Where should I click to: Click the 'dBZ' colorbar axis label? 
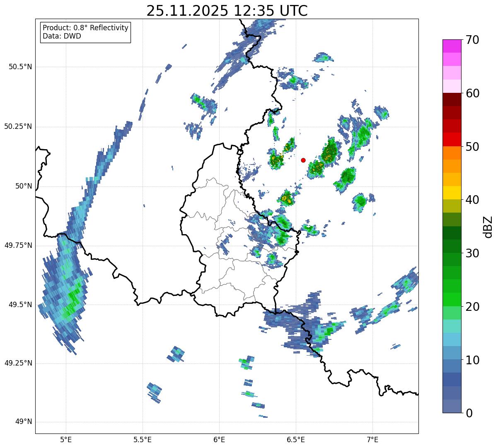(x=488, y=227)
